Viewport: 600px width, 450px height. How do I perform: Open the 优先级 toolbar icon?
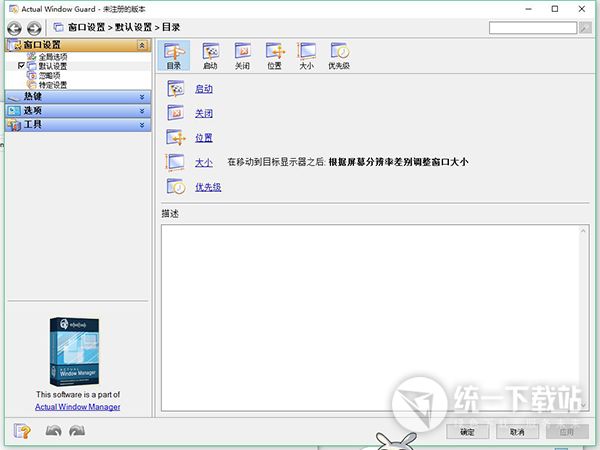339,54
